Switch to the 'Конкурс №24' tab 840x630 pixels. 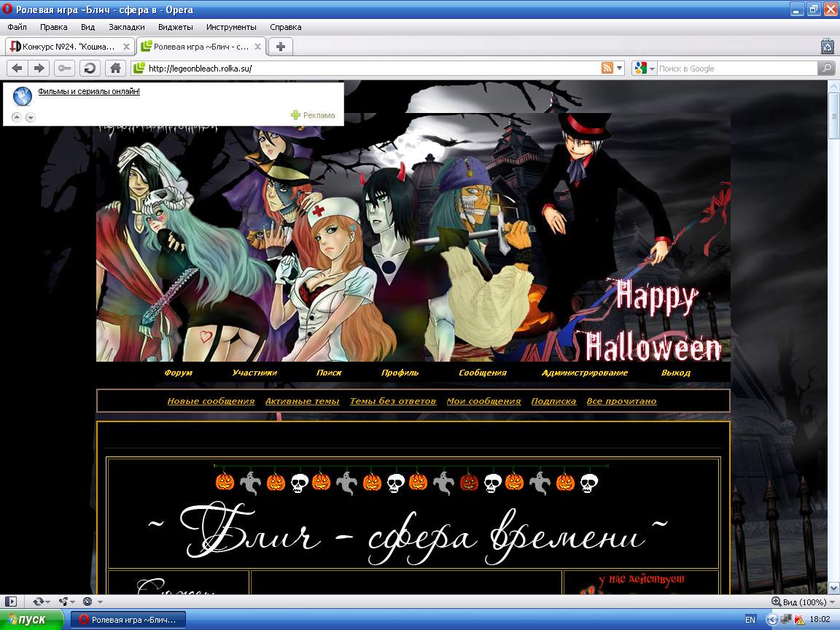[69, 47]
